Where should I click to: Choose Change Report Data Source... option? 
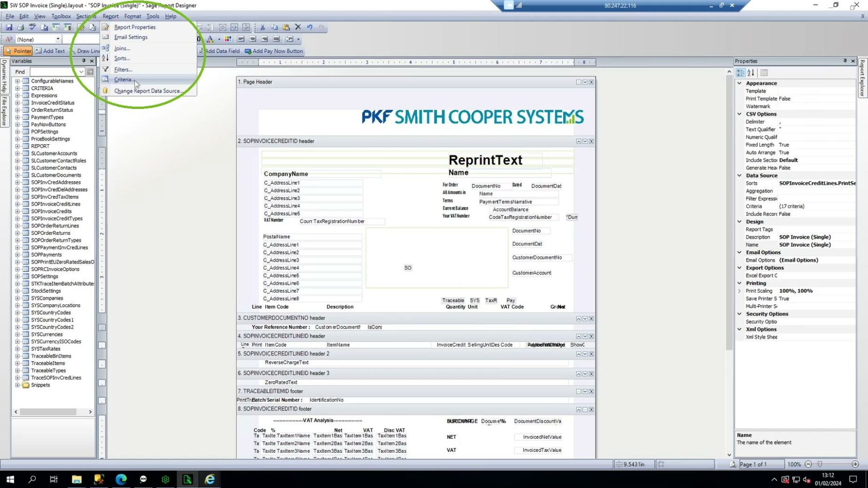(149, 91)
